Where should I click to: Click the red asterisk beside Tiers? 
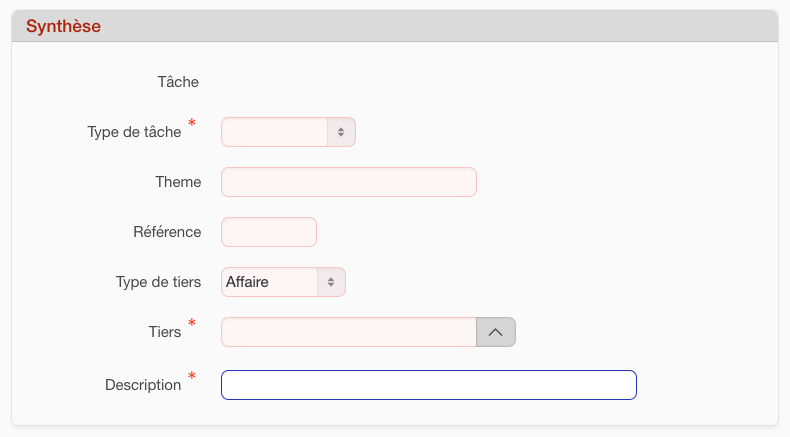click(x=192, y=324)
